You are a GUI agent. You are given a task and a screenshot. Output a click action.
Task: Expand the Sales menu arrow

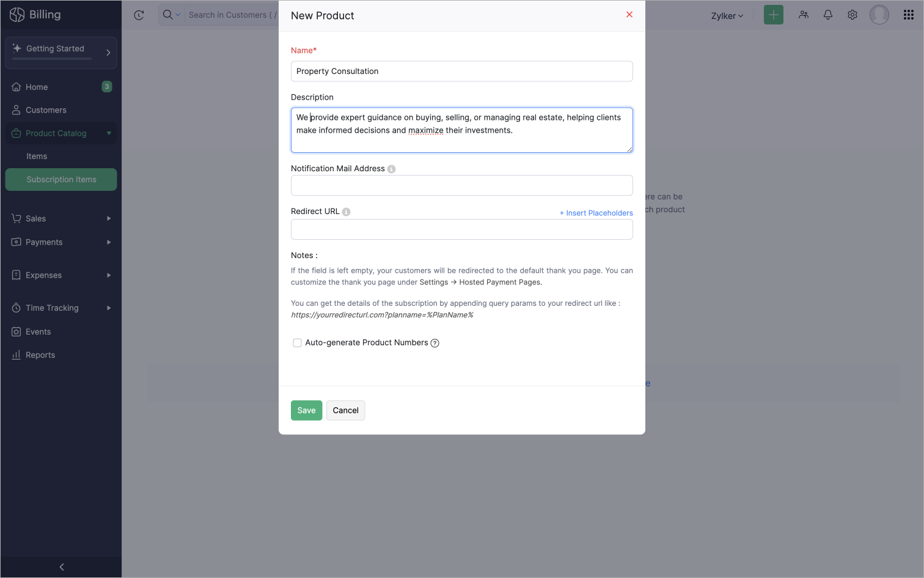[109, 218]
